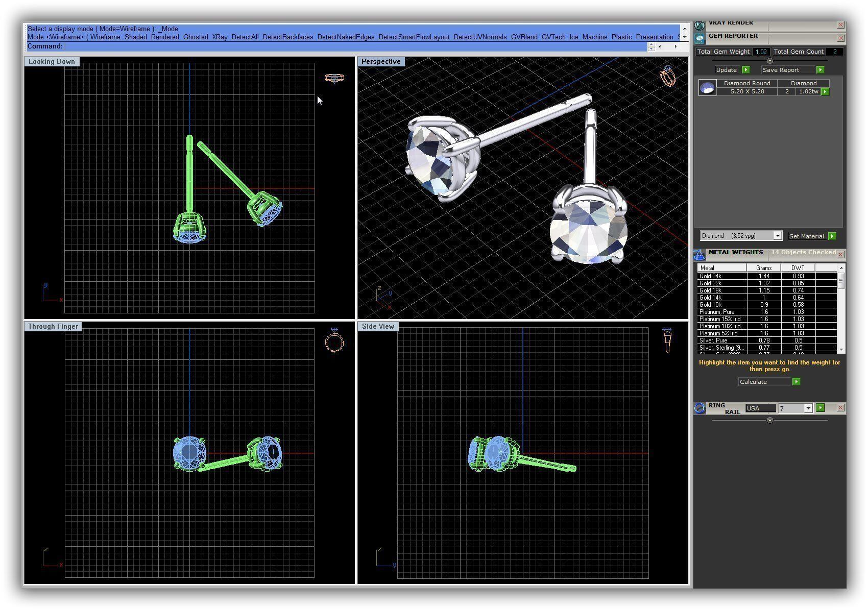Viewport: 868px width, 610px height.
Task: Click the V-Ray Render panel icon
Action: [x=700, y=25]
